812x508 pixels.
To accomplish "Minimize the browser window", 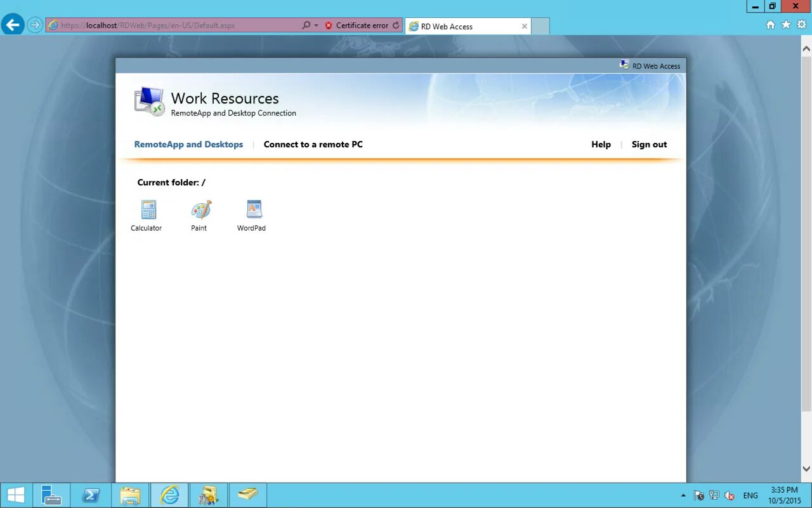I will tap(755, 6).
